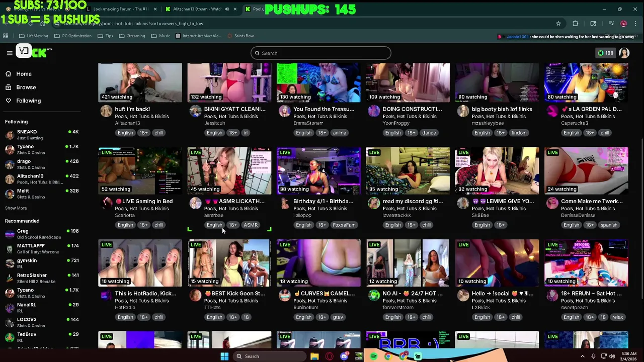Viewport: 644px width, 362px height.
Task: Open RetroSlasher in Recommended list
Action: click(41, 278)
